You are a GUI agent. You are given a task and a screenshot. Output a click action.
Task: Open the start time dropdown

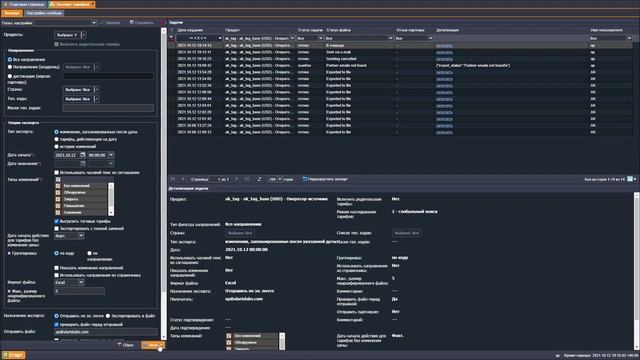pos(111,155)
